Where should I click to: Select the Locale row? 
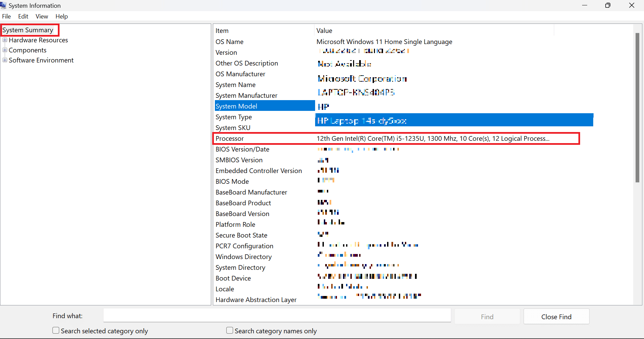coord(404,289)
